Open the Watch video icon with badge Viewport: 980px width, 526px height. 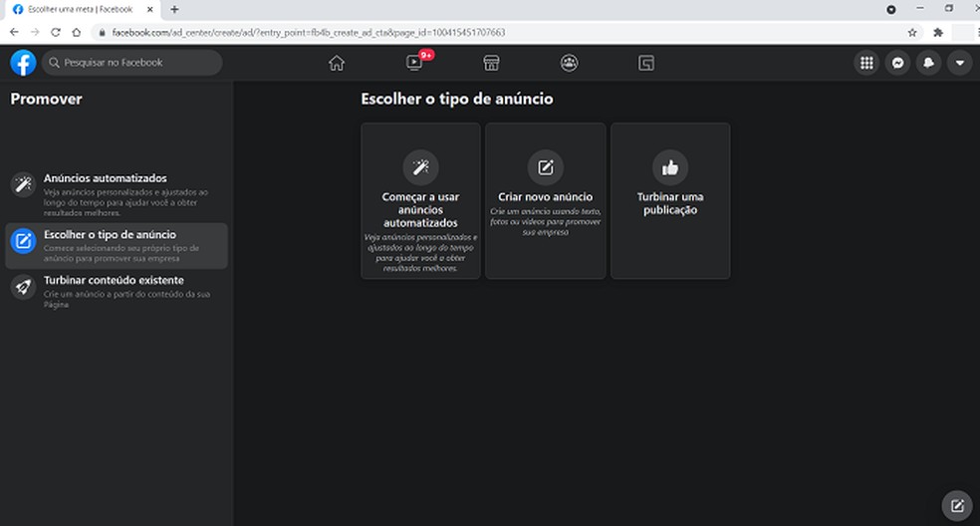[414, 63]
